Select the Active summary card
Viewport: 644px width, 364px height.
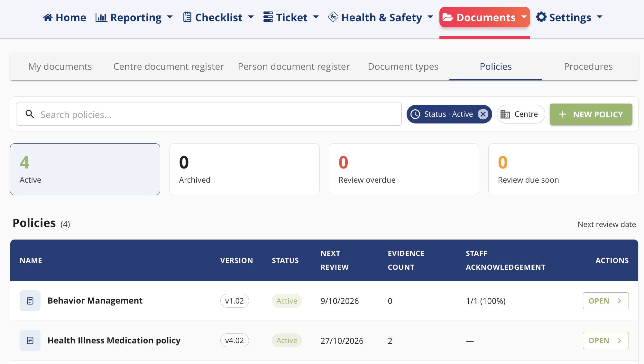[x=85, y=169]
